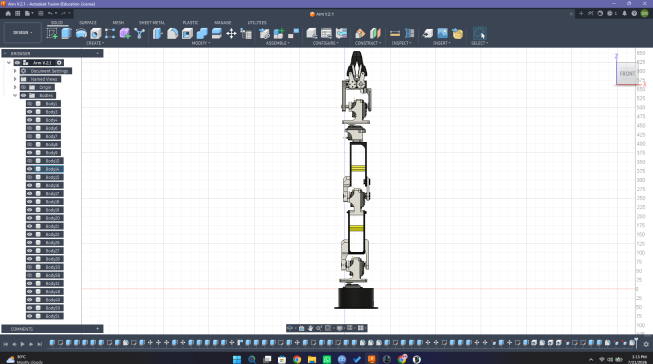Collapse the Browser panel

tap(97, 53)
